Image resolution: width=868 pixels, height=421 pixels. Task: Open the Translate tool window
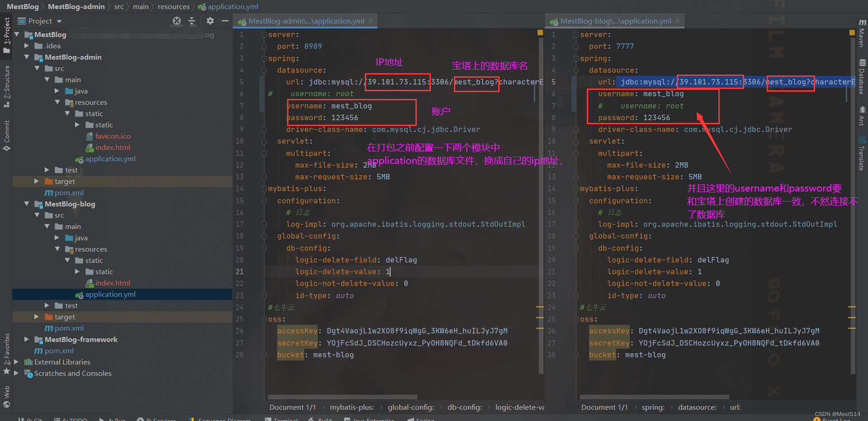862,154
